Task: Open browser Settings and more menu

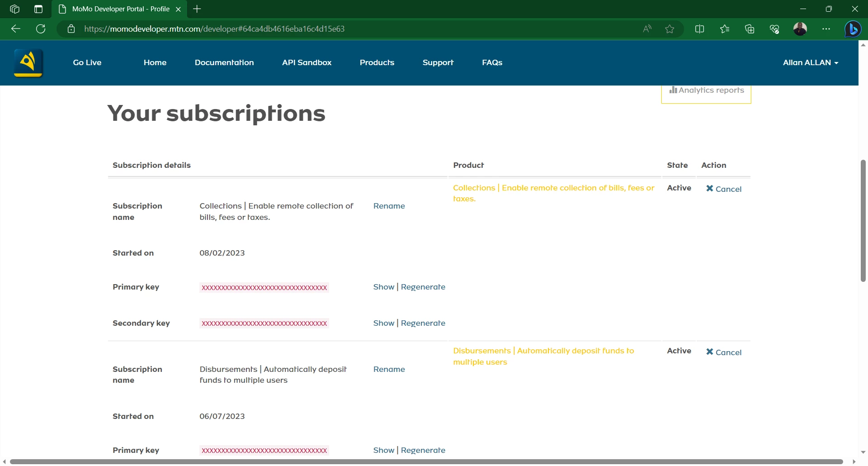Action: (826, 29)
